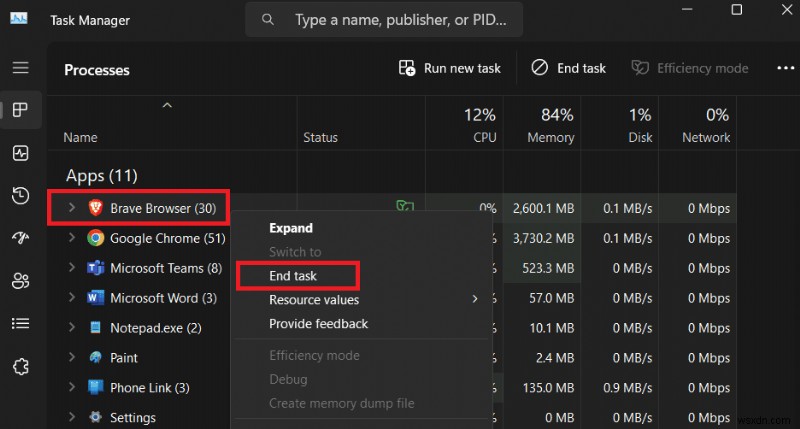Sort by the Status column header

tap(320, 138)
